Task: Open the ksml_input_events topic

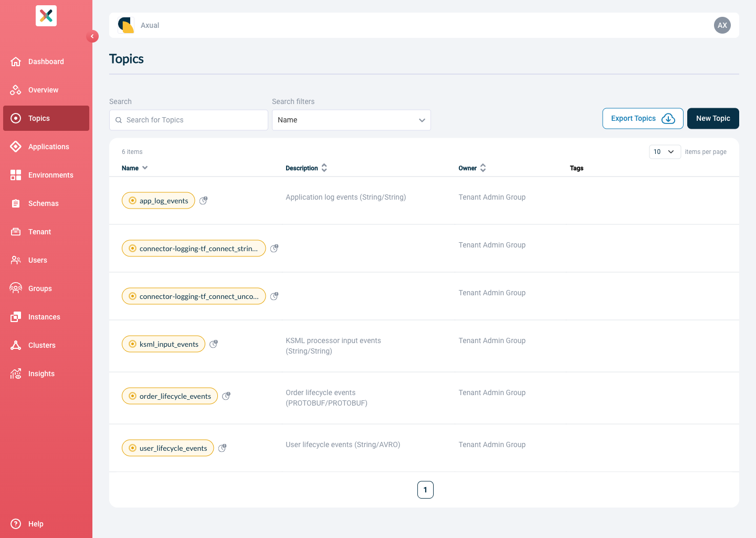Action: tap(163, 344)
